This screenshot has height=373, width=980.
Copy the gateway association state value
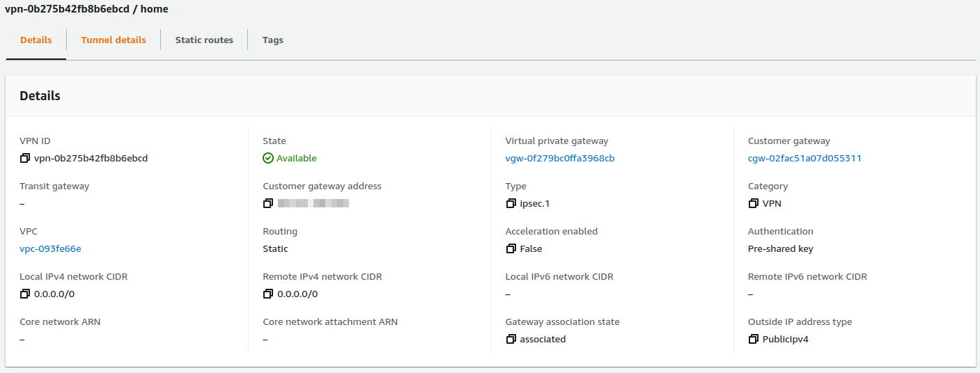click(x=511, y=340)
